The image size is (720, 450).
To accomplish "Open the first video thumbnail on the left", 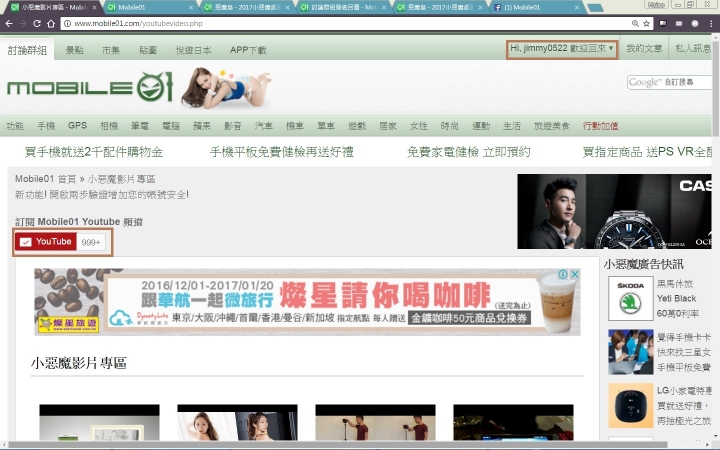I will (x=99, y=422).
